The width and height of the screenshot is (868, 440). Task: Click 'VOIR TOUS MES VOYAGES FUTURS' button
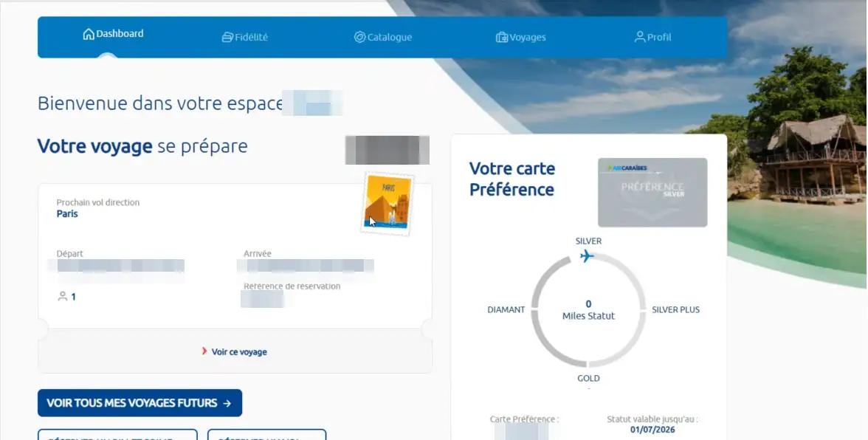(x=140, y=403)
